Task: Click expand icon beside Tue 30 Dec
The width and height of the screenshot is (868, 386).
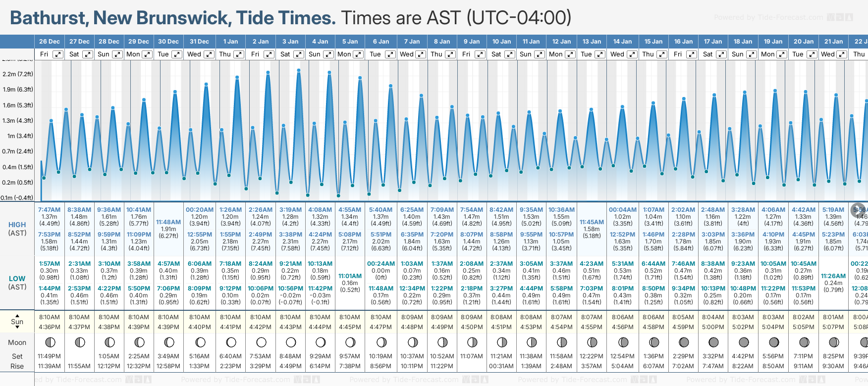Action: tap(177, 54)
